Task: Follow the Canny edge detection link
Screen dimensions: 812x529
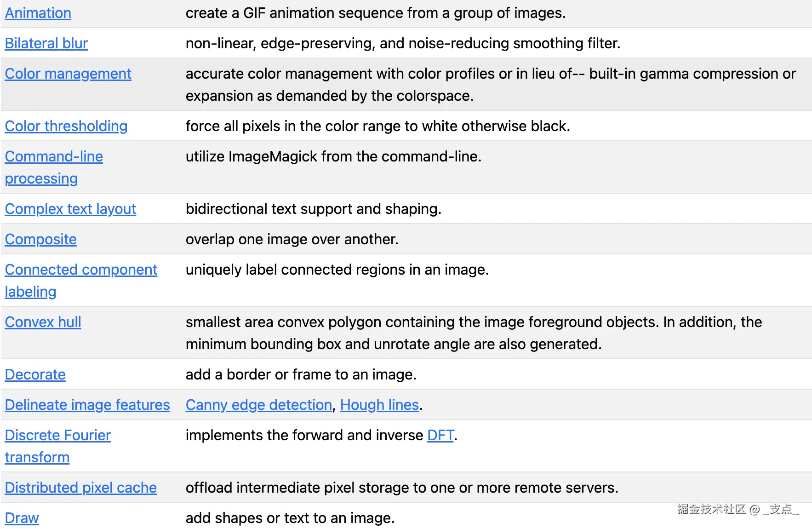Action: (x=259, y=405)
